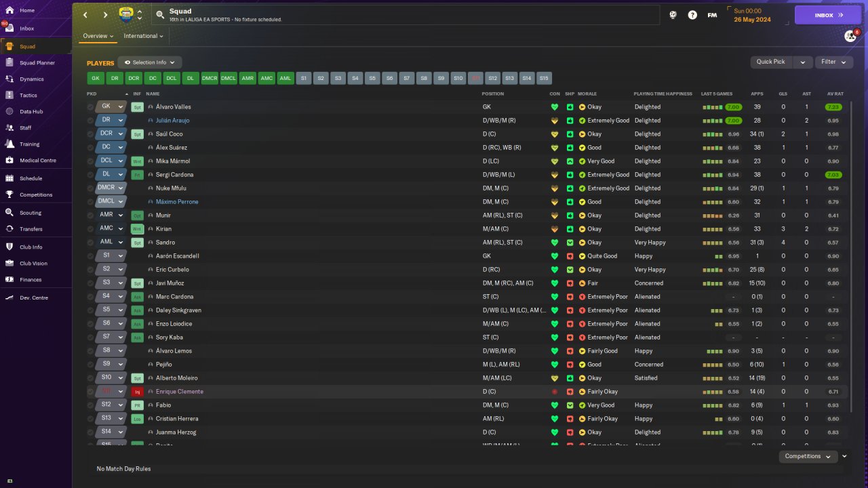Open the help question mark icon

[692, 14]
